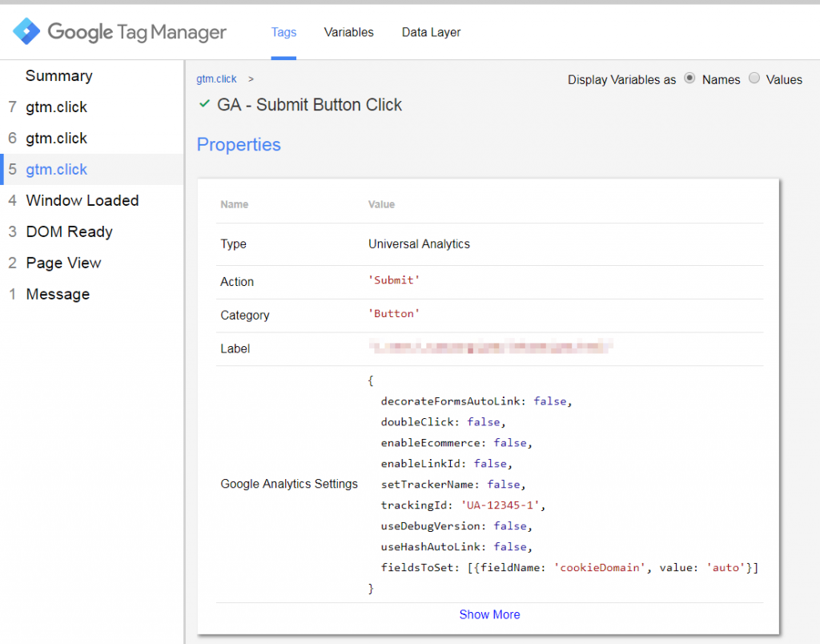Click the green checkmark beside the tag name
This screenshot has height=644, width=820.
pyautogui.click(x=204, y=104)
